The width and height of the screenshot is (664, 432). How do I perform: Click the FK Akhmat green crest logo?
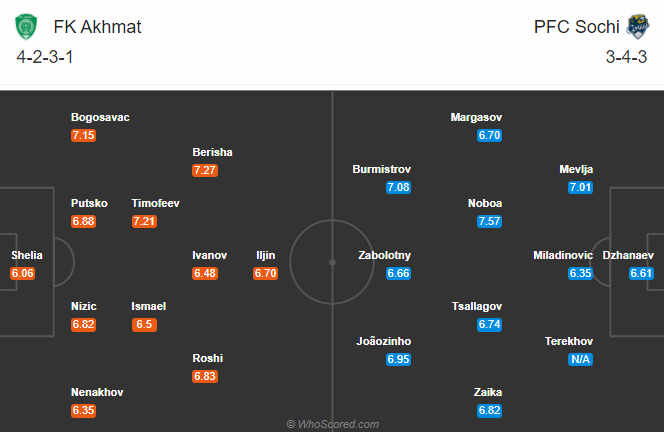point(26,27)
